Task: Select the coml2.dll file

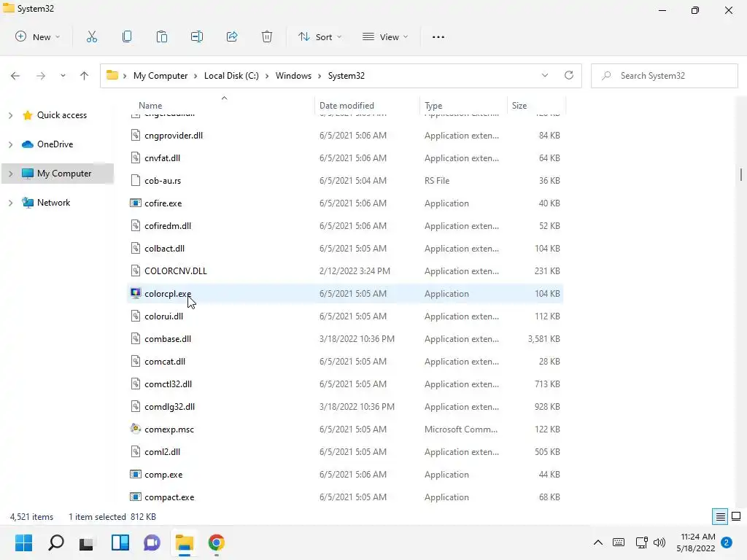Action: (345, 452)
